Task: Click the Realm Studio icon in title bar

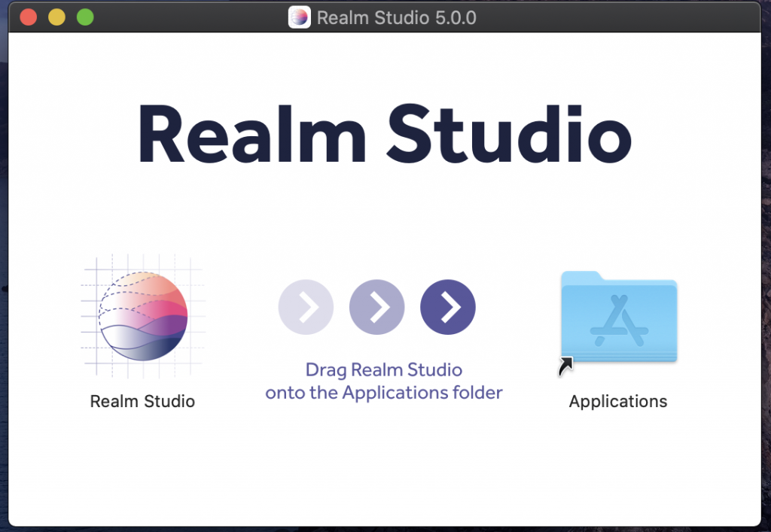Action: [300, 17]
